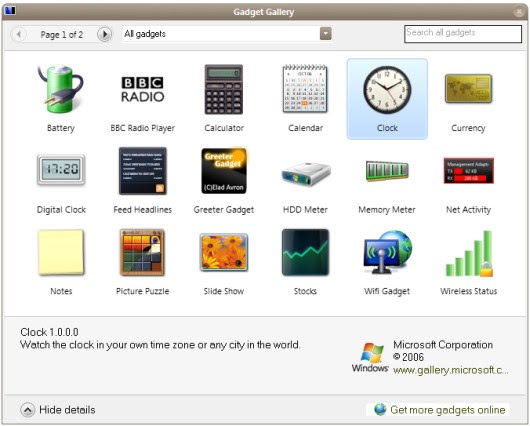Close the Gadget Gallery window

click(x=519, y=12)
